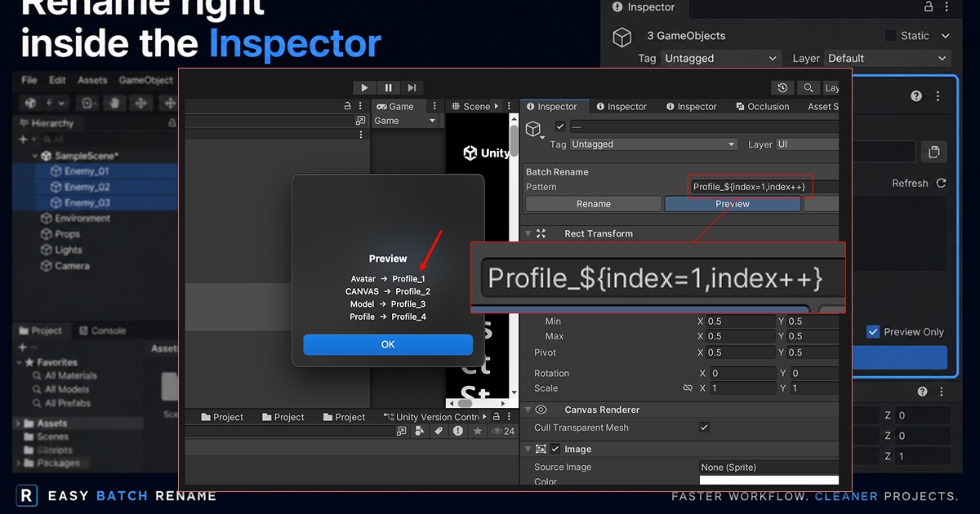Screen dimensions: 980x514
Task: Open the kebab menu on the background Inspector
Action: pos(946,7)
